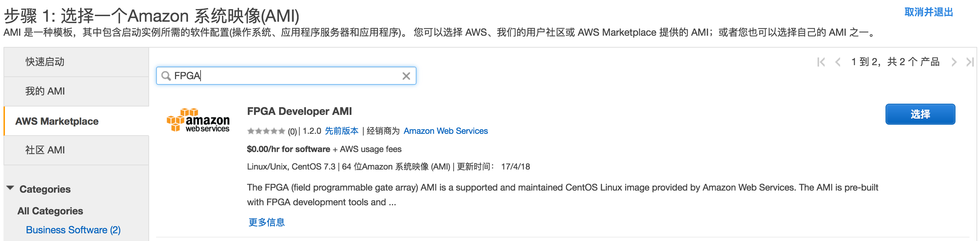Click the 选择 button for FPGA Developer AMI
The width and height of the screenshot is (980, 241).
(x=920, y=114)
